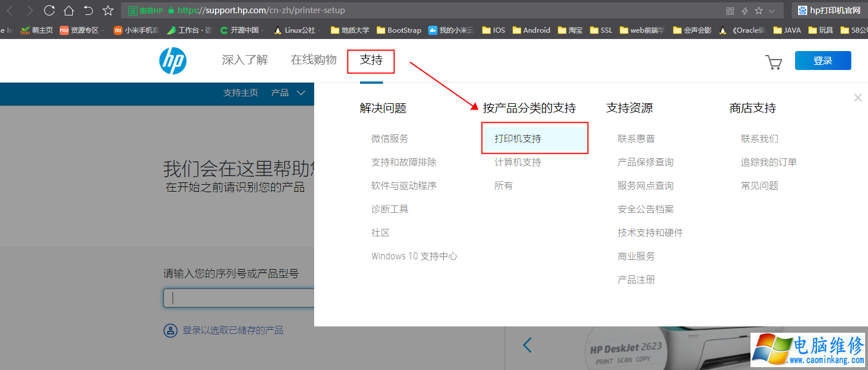
Task: Expand the 产品 dropdown in blue bar
Action: 288,93
